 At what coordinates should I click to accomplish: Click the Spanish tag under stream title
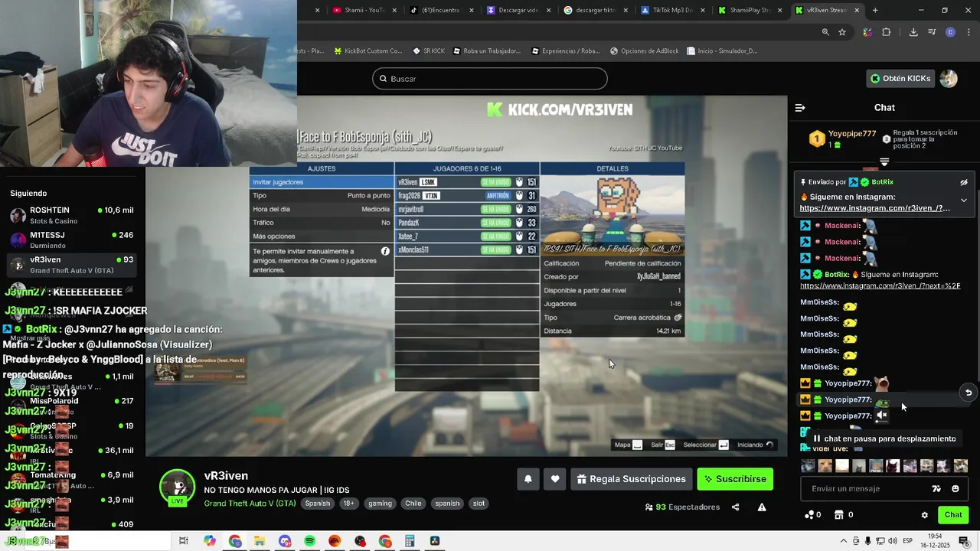[317, 504]
